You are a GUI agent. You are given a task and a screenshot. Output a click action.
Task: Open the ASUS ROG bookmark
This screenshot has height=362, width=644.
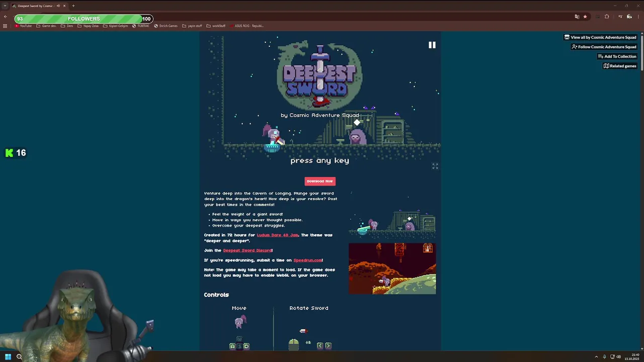point(247,26)
